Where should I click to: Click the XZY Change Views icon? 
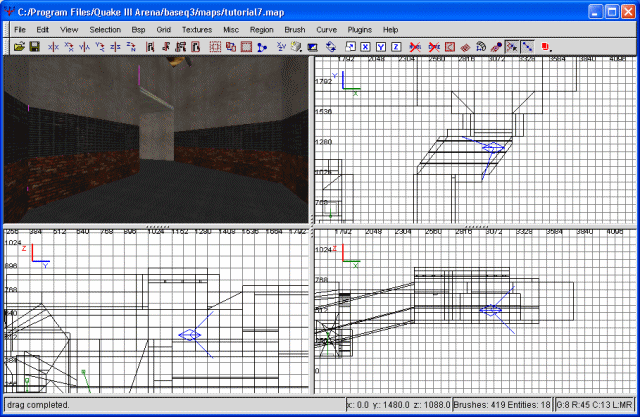281,47
